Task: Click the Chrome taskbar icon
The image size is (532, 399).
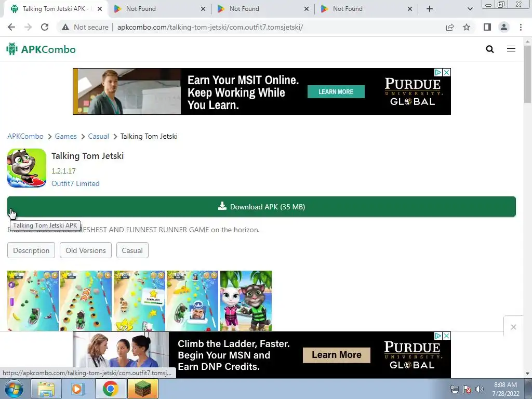Action: point(110,389)
